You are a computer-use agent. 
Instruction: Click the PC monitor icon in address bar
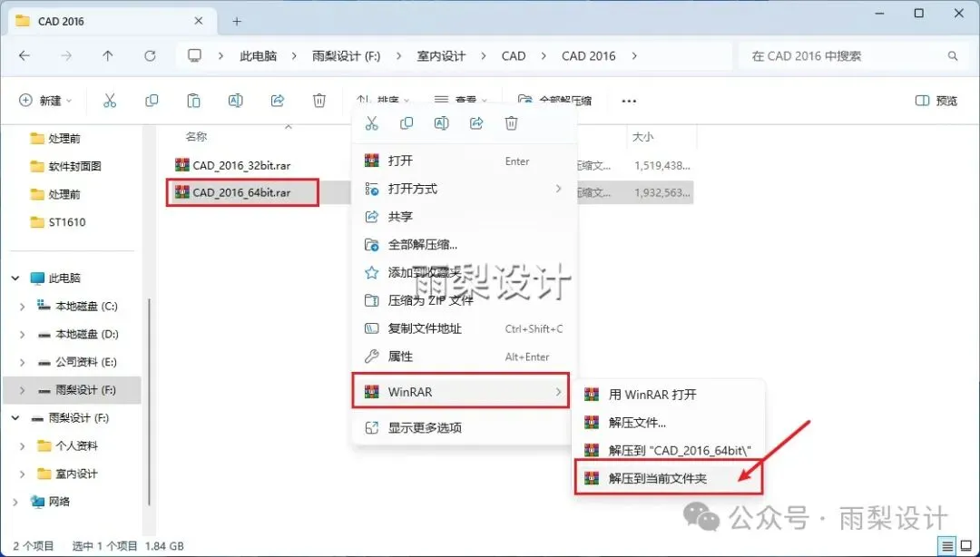pos(195,55)
